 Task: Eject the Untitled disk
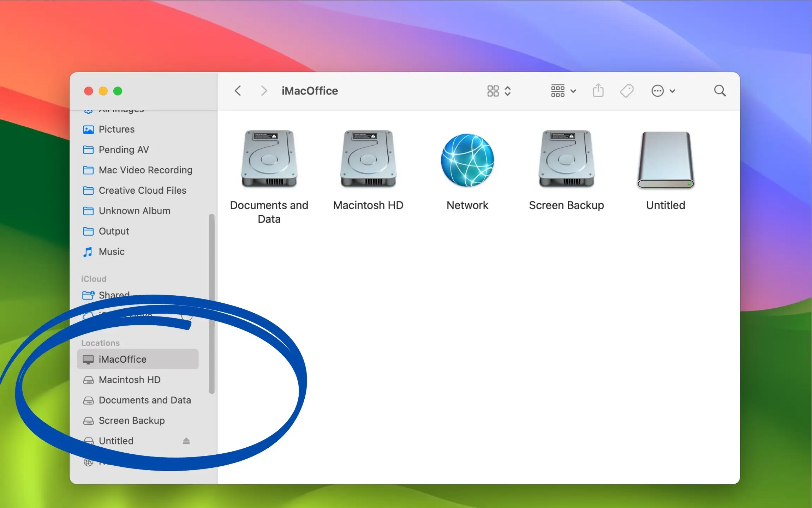pos(186,441)
